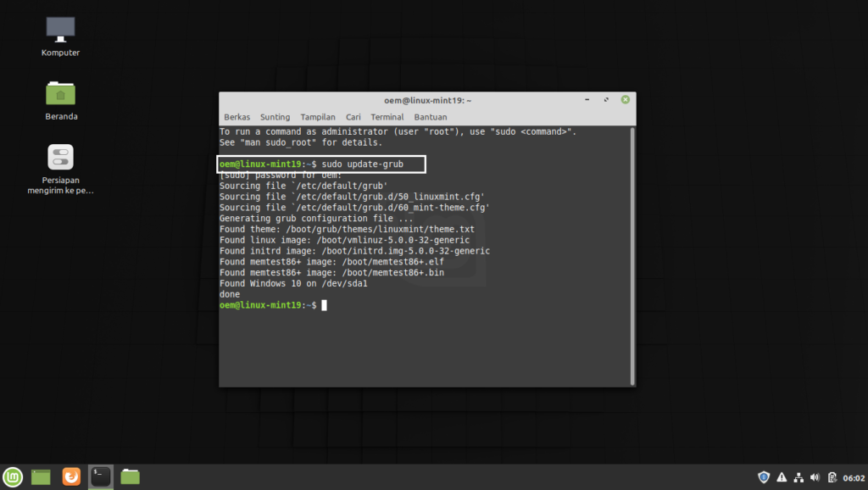The image size is (868, 490).
Task: Click the show desktop icon in taskbar
Action: [41, 476]
